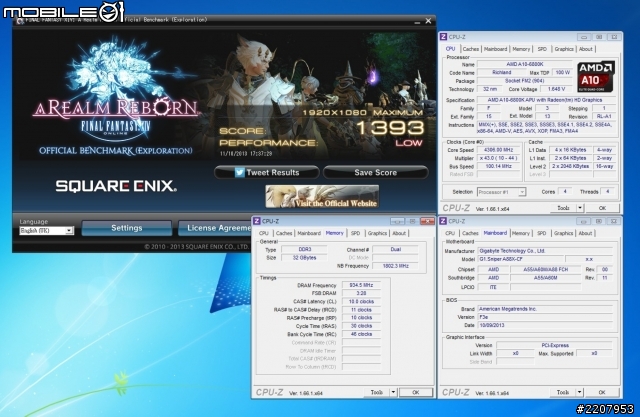The width and height of the screenshot is (640, 417).
Task: Click the CAS# Latency value 10.0 clocks
Action: click(x=361, y=302)
